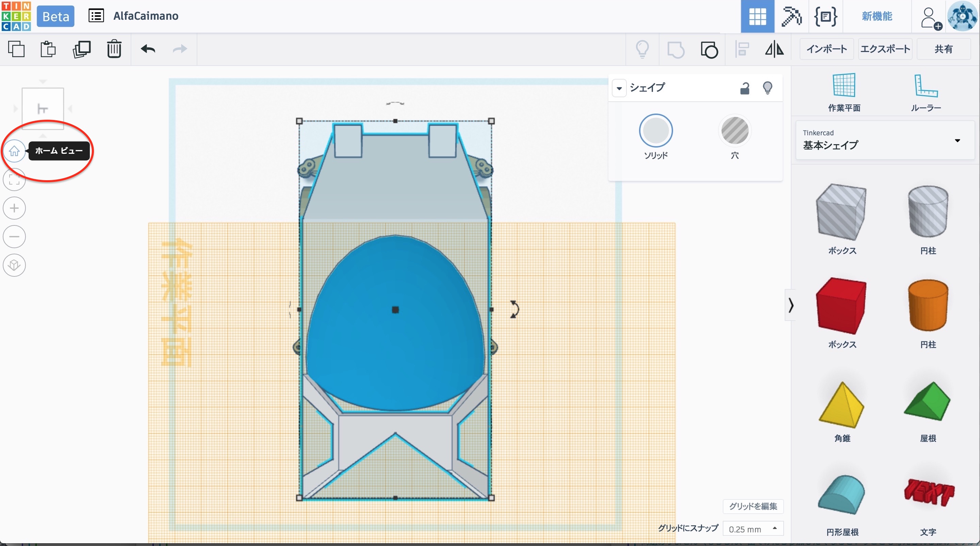Collapse the シェイプ panel arrow
Screen dimensions: 980x546
[619, 88]
